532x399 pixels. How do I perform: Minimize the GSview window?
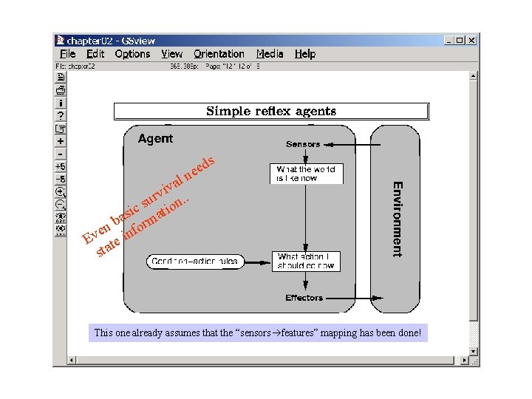click(449, 41)
